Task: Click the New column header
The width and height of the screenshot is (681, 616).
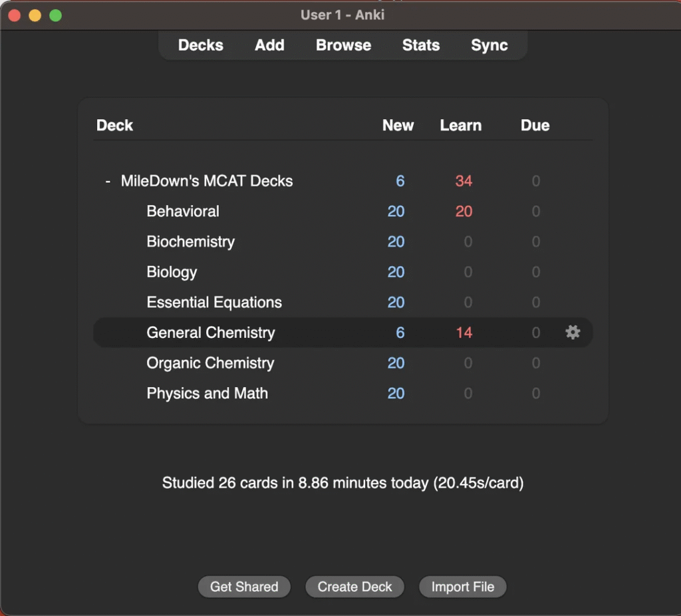Action: coord(398,126)
